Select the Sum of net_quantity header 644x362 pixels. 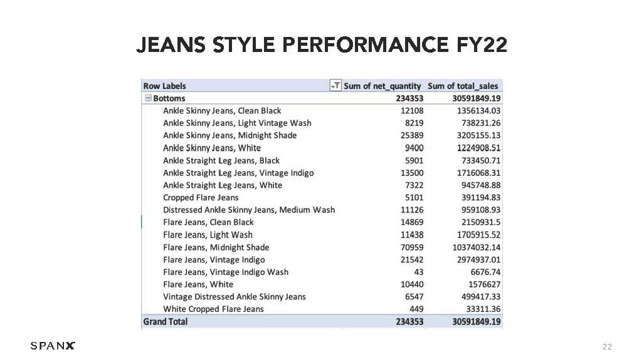pyautogui.click(x=382, y=86)
